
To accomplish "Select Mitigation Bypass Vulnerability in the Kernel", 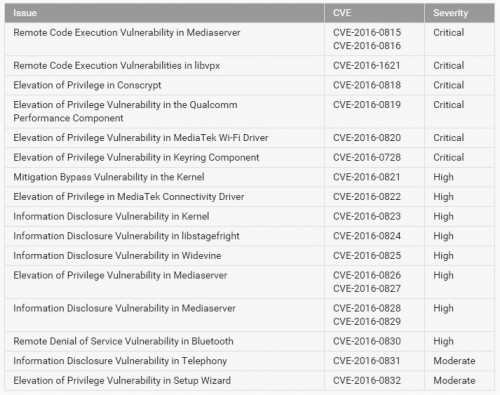I will (x=109, y=177).
